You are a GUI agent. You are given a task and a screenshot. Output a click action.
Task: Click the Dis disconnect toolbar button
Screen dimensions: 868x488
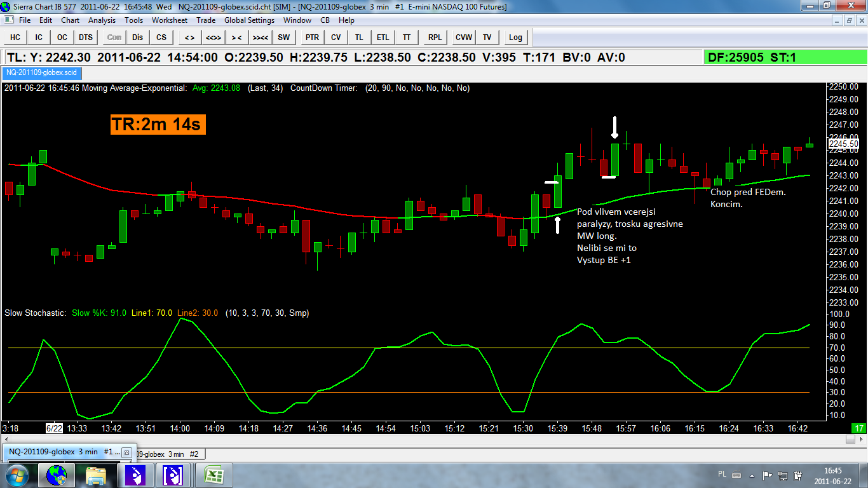(138, 37)
